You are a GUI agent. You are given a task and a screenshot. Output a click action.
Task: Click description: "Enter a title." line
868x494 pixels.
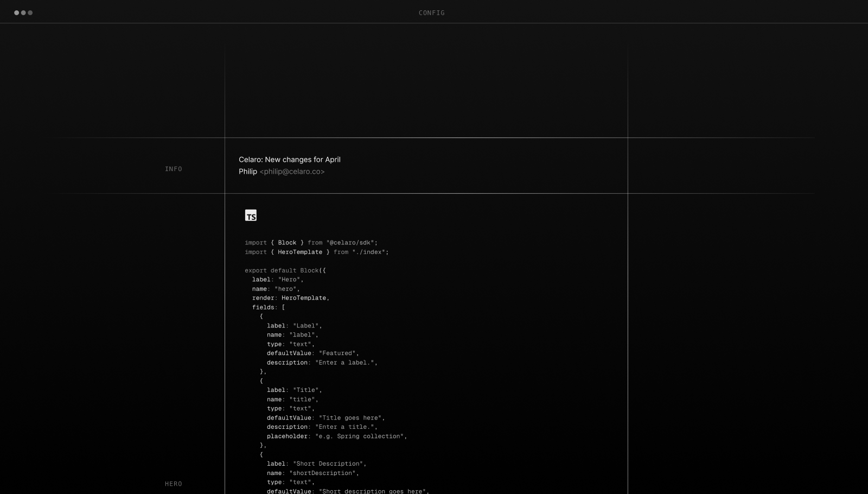coord(322,427)
